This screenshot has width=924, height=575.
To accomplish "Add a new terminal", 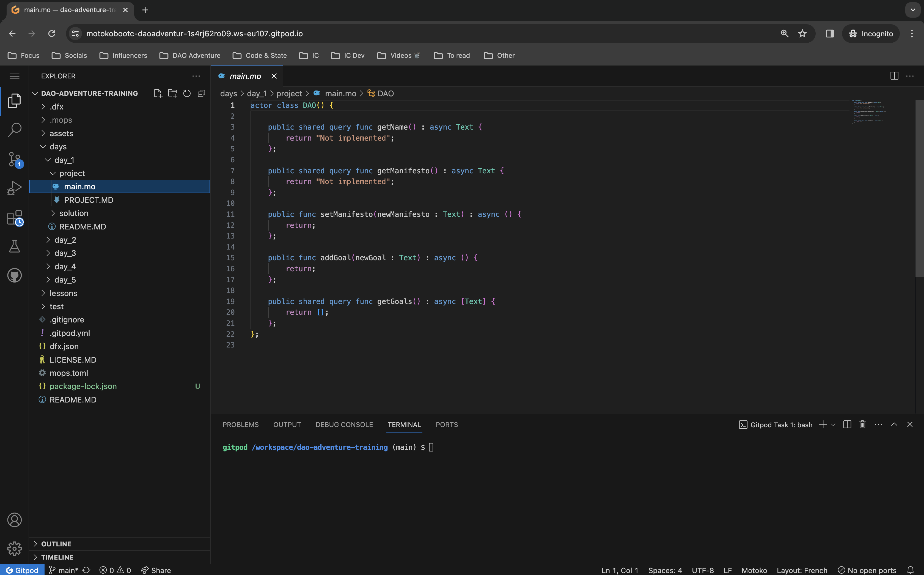I will click(823, 425).
